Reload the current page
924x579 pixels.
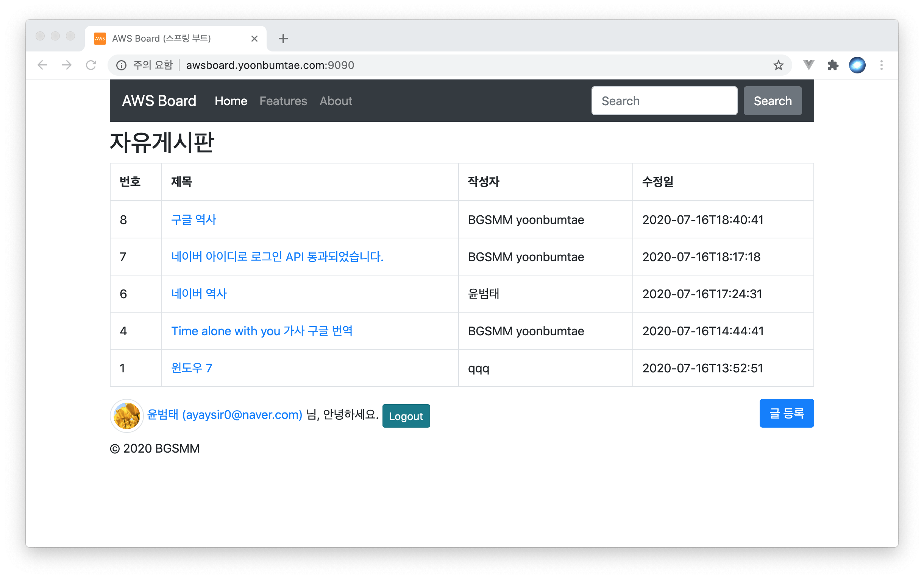(x=91, y=65)
